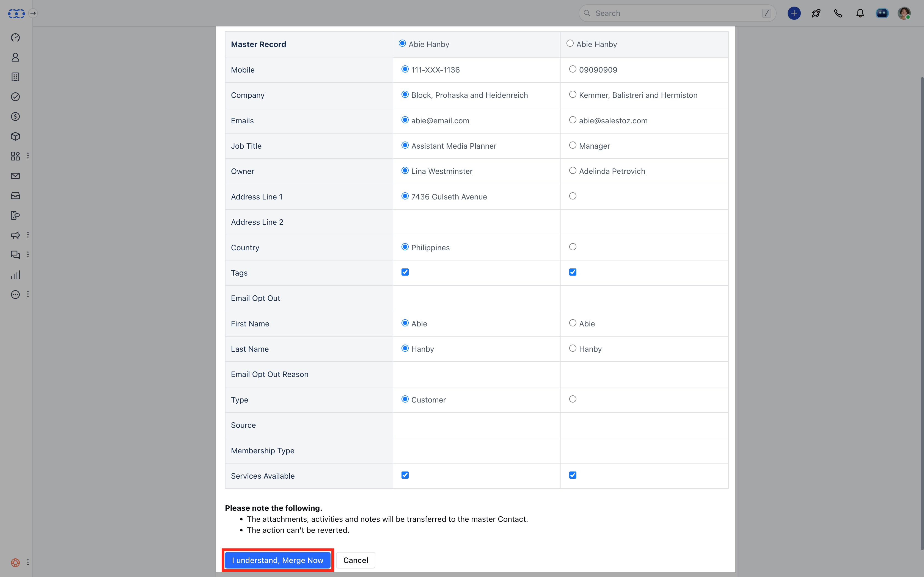
Task: Open the Email envelope icon in sidebar
Action: click(x=15, y=176)
